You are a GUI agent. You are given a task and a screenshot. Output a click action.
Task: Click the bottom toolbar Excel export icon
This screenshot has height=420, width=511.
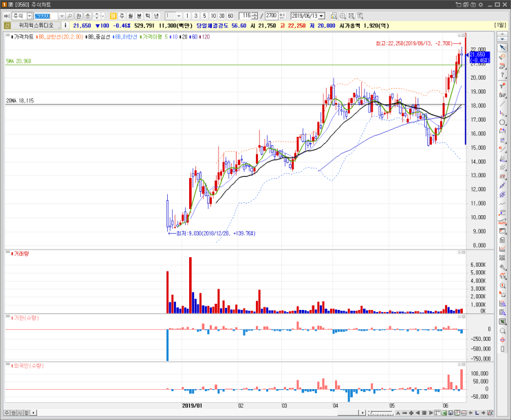[444, 413]
